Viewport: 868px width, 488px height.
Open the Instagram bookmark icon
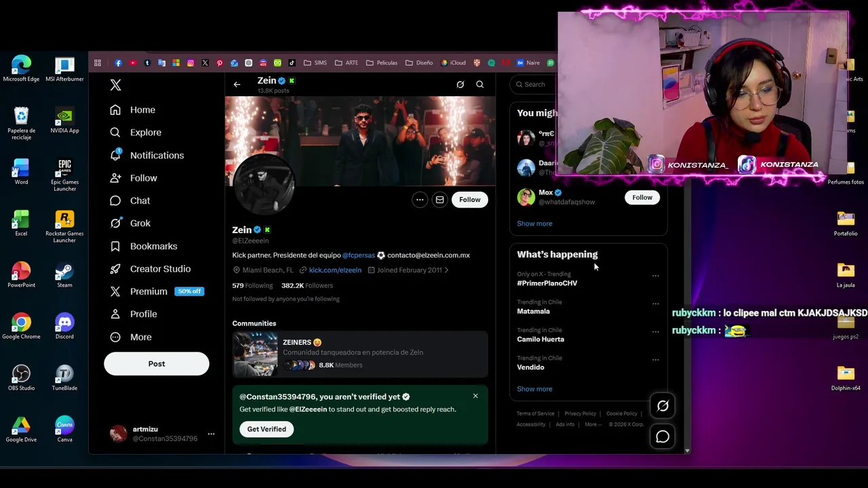(191, 63)
